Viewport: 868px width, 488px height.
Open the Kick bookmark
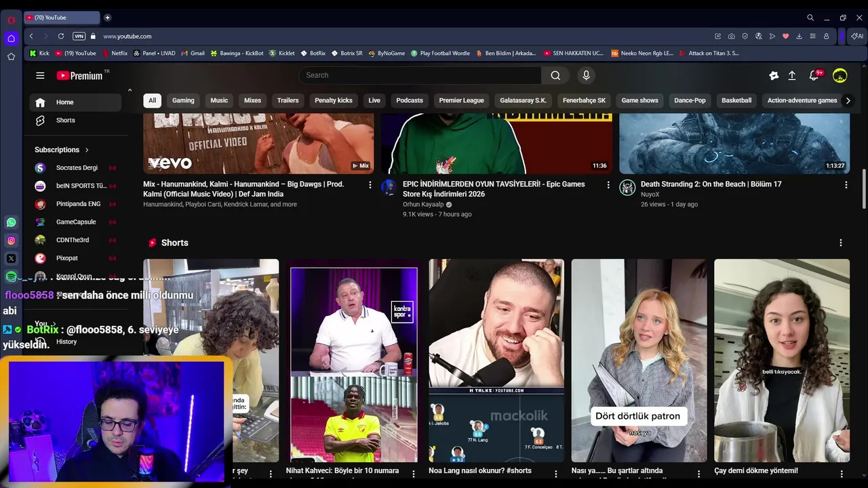pos(39,53)
